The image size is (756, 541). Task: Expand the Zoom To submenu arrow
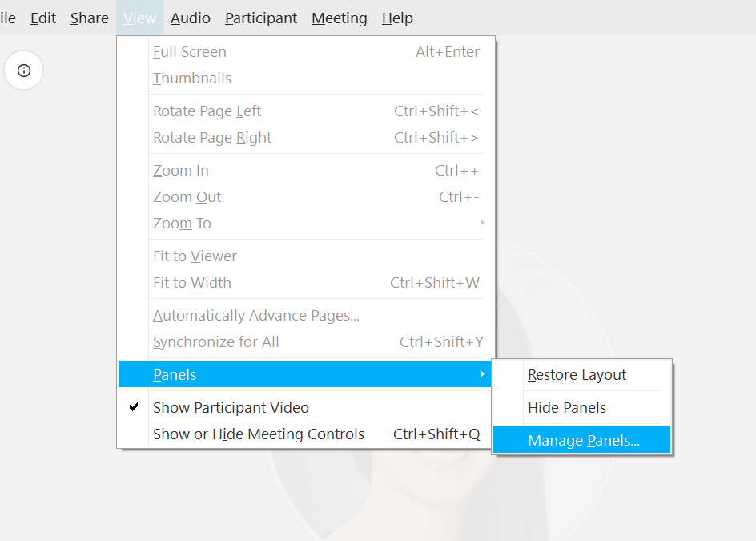tap(482, 223)
